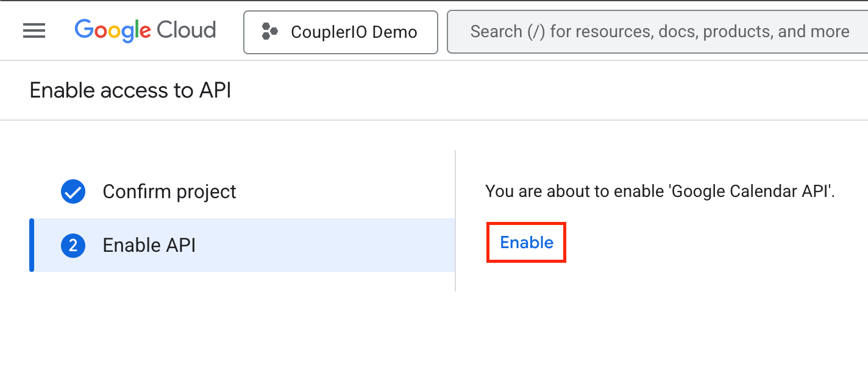Click the Enable button for Google Calendar API
Screen dimensions: 868x389
coord(525,242)
